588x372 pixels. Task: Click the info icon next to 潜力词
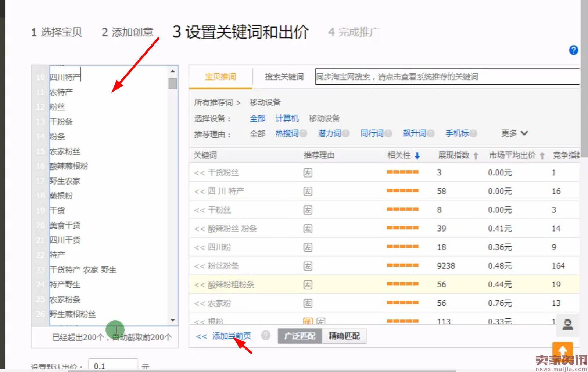(x=345, y=133)
